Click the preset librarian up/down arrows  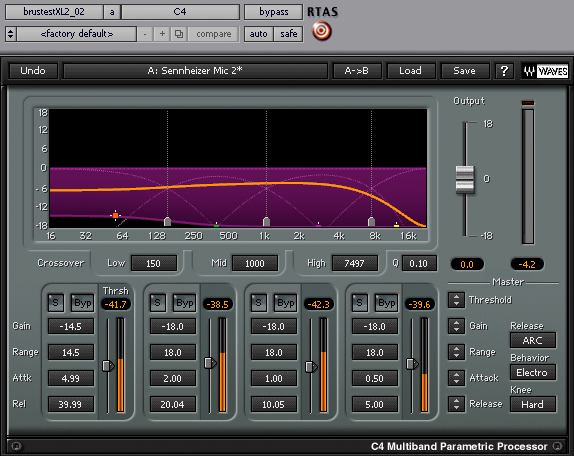11,34
